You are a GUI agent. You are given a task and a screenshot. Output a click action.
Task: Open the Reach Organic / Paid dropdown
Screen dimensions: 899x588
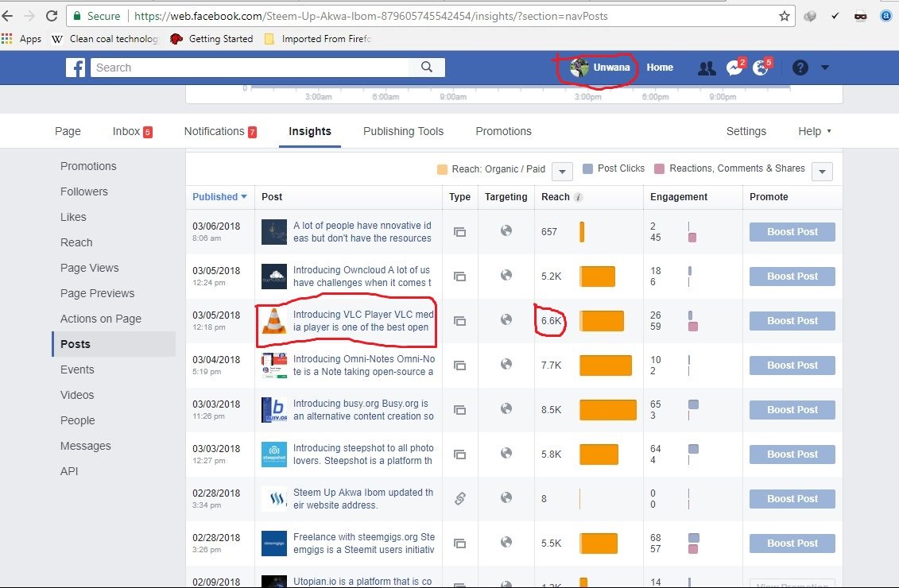[x=562, y=172]
